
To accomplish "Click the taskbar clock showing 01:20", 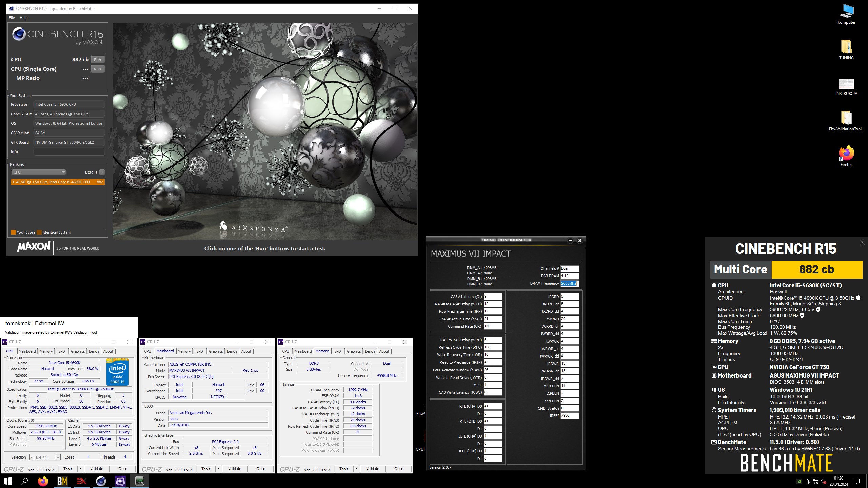I will (x=839, y=481).
